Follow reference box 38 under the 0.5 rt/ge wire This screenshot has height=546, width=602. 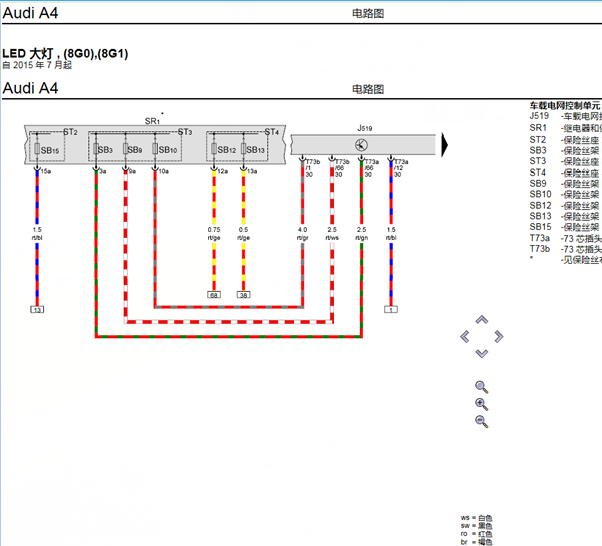tap(243, 295)
